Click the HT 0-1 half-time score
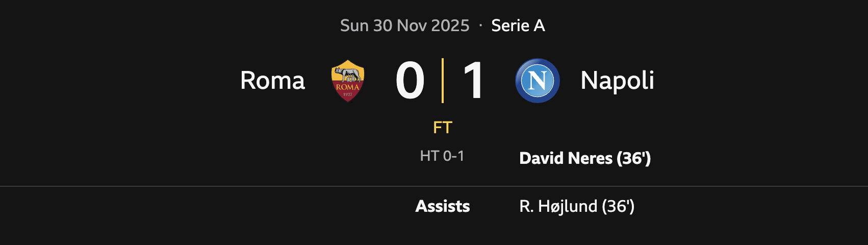This screenshot has height=245, width=868. pos(442,156)
